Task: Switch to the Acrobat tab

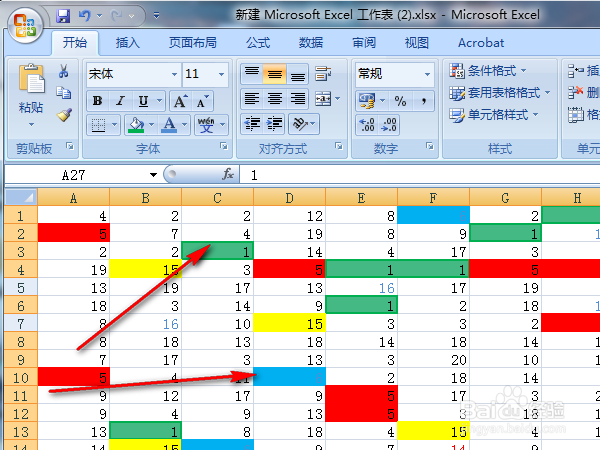Action: pos(481,42)
